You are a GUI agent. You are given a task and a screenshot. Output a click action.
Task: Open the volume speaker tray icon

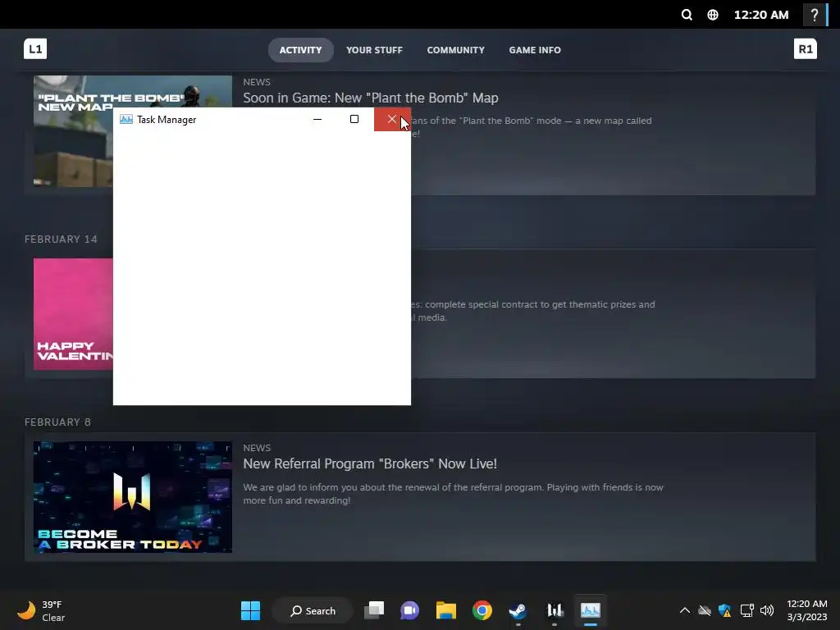pos(767,610)
